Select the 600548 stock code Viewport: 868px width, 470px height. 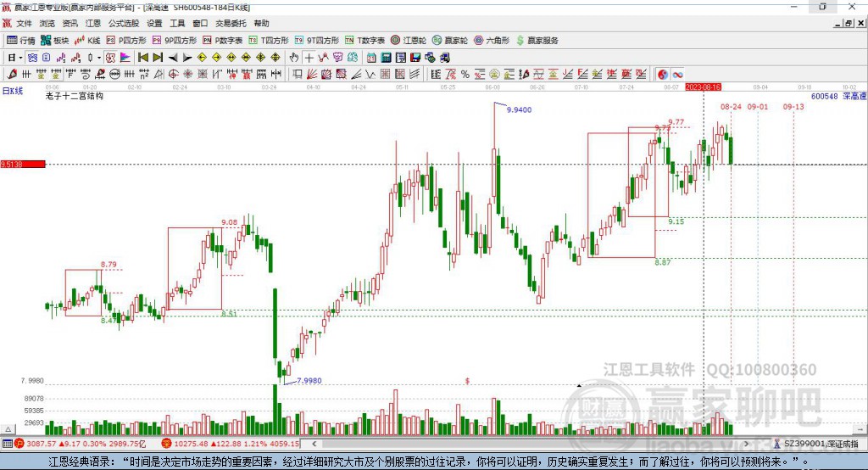point(824,97)
